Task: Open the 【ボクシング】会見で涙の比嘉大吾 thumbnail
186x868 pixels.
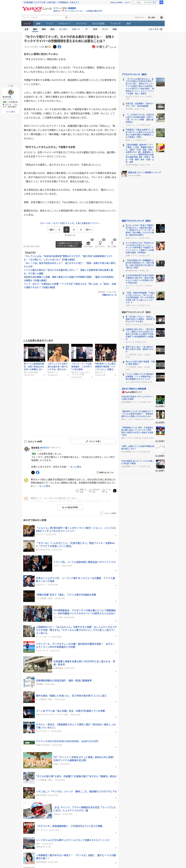Action: coord(58,353)
